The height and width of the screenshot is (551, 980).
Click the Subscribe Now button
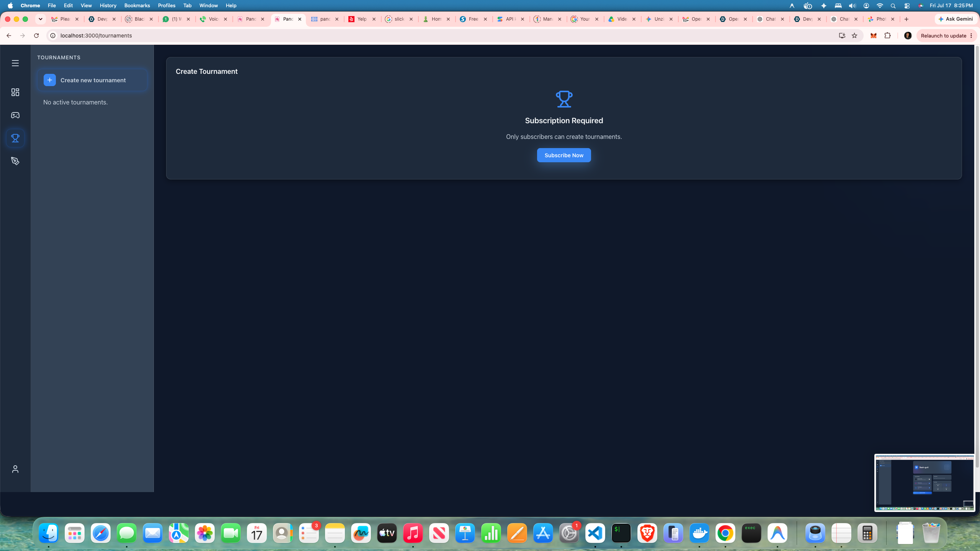click(564, 155)
